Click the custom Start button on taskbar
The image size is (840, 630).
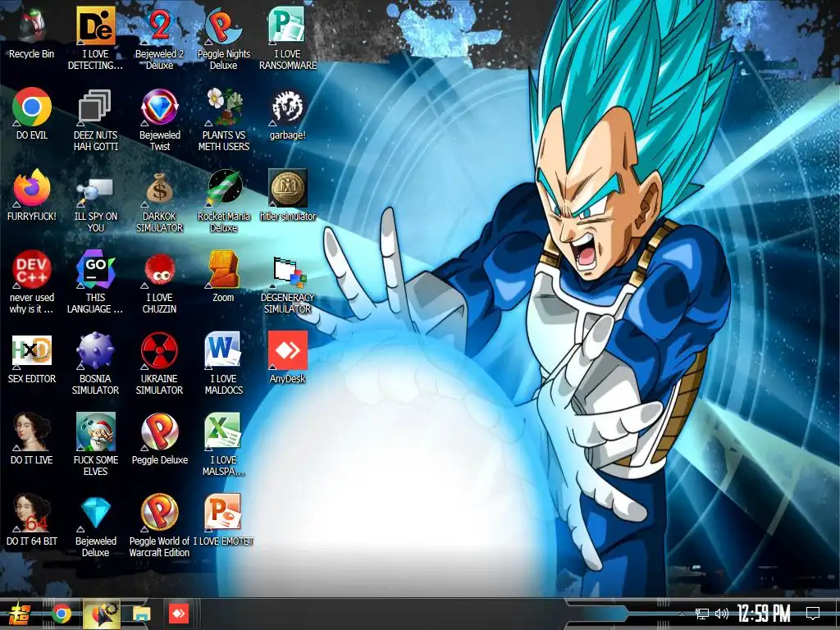21,614
